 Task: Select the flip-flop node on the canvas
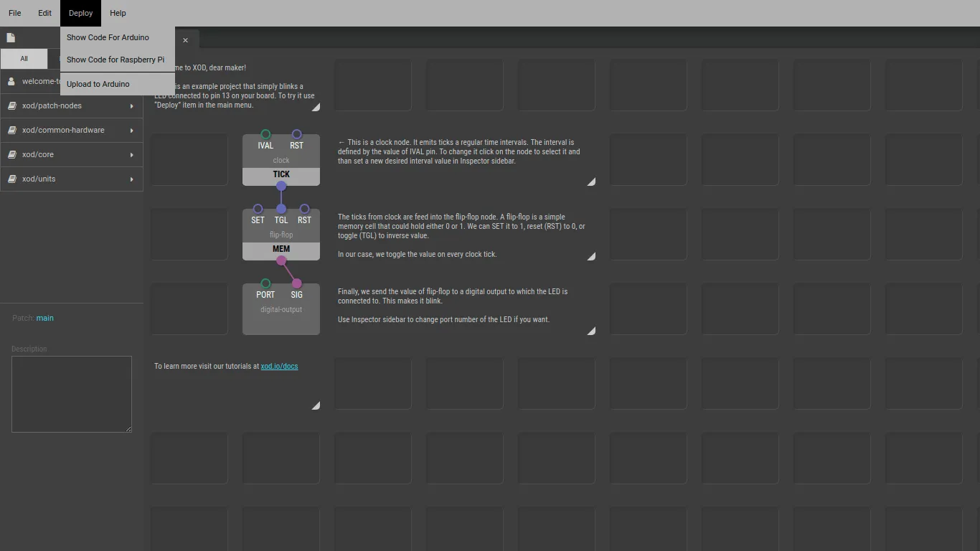point(281,235)
